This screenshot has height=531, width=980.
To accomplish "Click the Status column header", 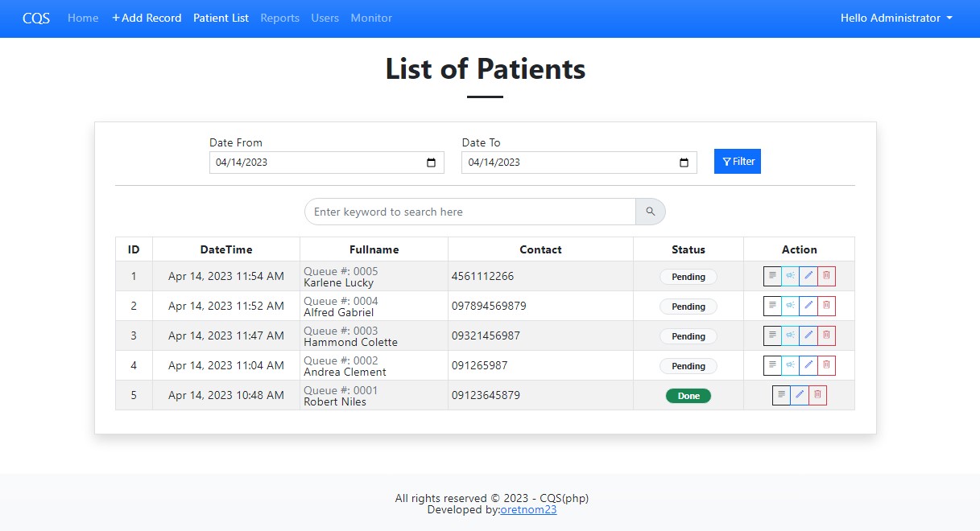I will click(688, 249).
